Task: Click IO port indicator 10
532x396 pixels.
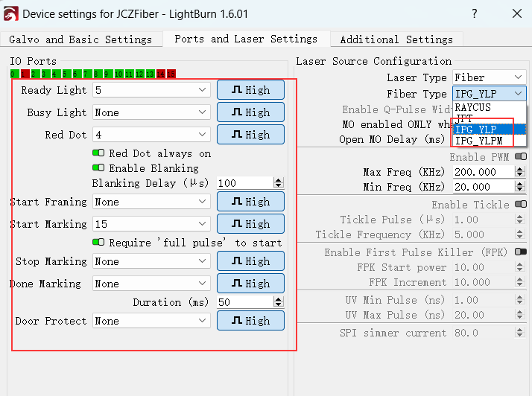Action: coord(118,74)
